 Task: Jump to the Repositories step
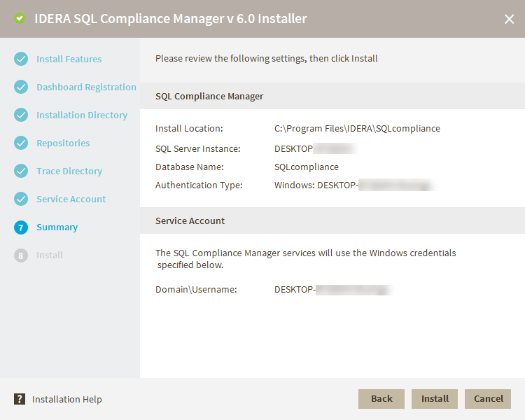click(x=63, y=143)
